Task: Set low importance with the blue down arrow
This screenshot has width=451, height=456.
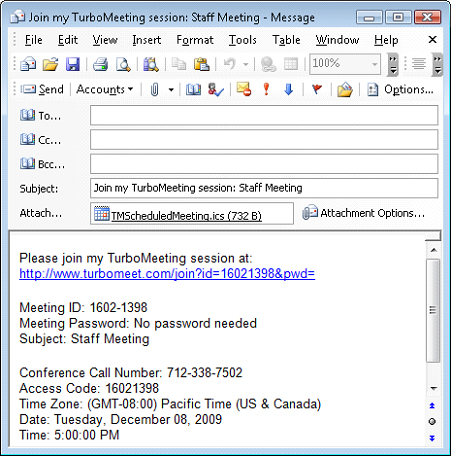Action: point(289,89)
